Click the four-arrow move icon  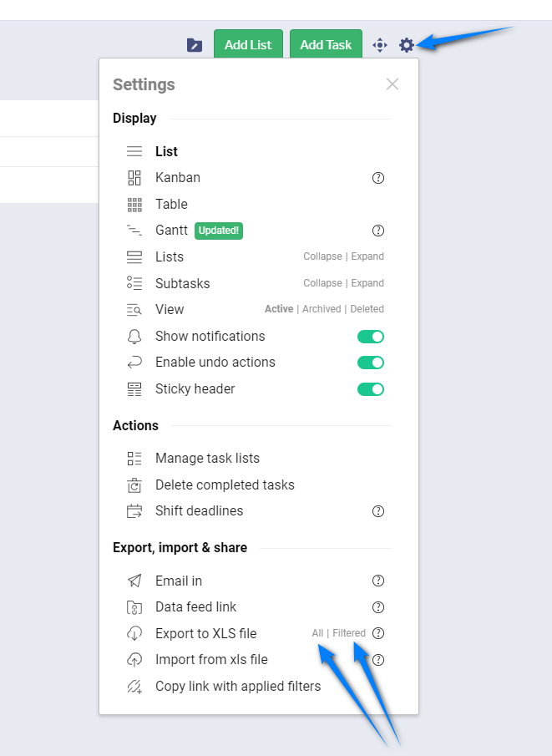click(380, 45)
